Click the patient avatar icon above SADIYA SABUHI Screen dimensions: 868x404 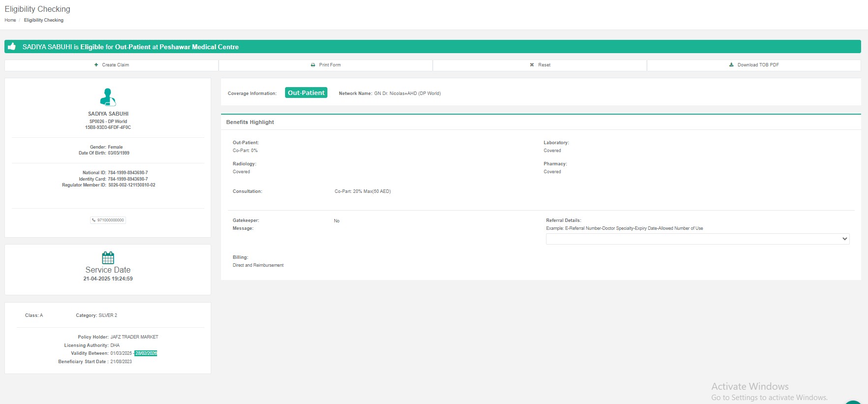click(x=108, y=97)
